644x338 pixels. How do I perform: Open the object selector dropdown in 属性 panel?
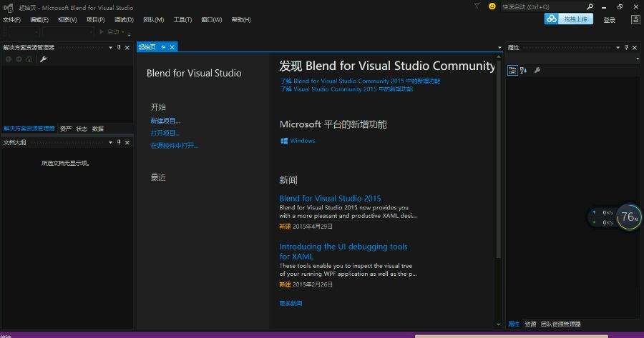(x=638, y=59)
